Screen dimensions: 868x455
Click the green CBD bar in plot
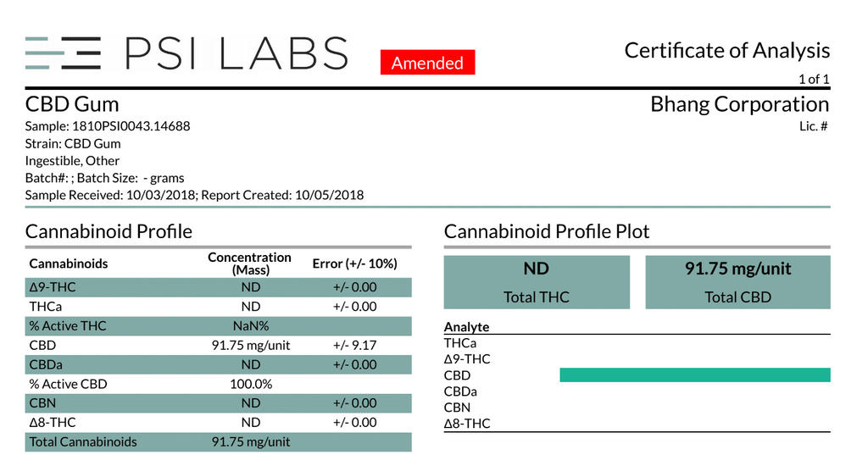(x=695, y=375)
